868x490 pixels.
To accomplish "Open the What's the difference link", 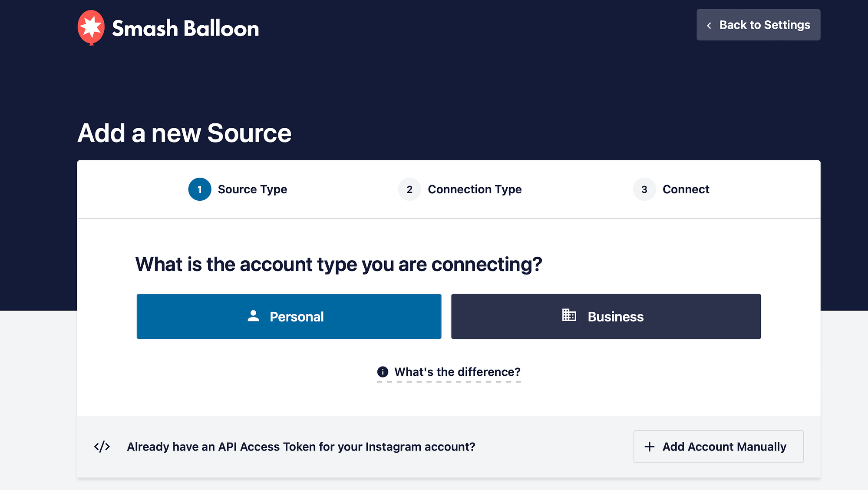I will 457,372.
